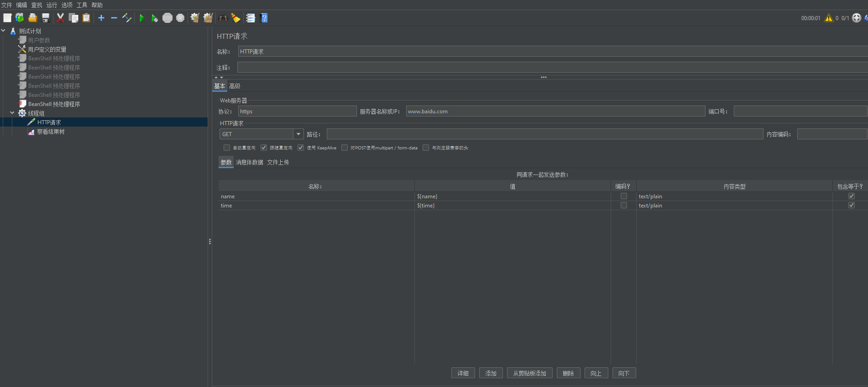868x387 pixels.
Task: Click Start no pauses icon
Action: [x=155, y=18]
